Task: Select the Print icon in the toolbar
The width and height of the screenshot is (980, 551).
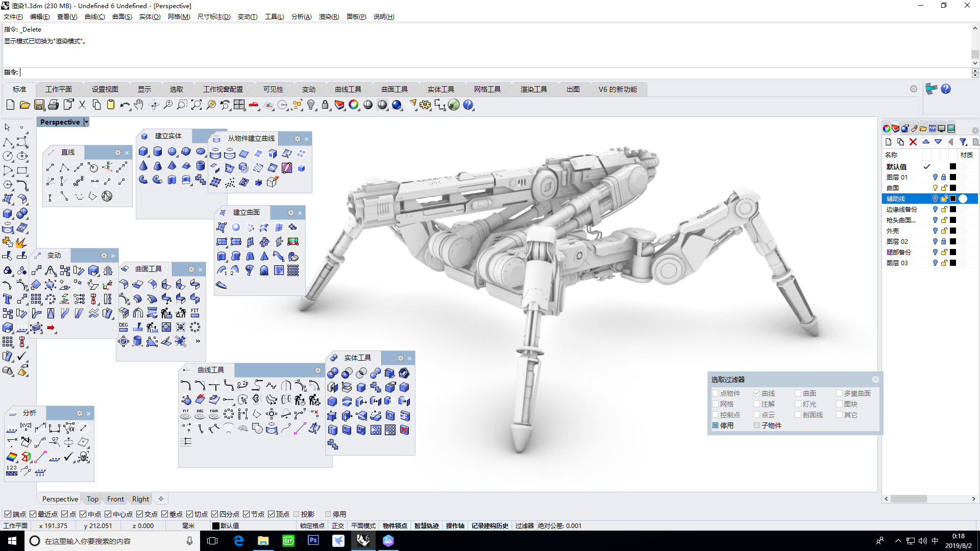Action: pos(53,105)
